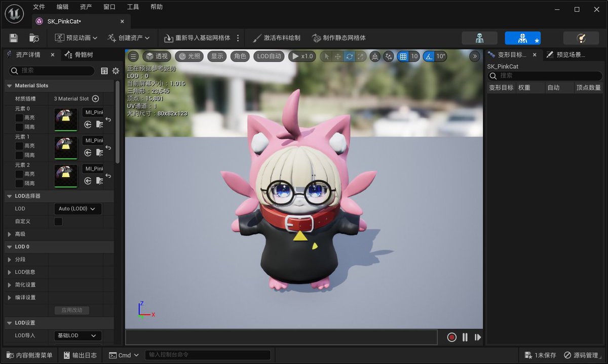This screenshot has height=364, width=608.
Task: Activate the scale gizmo tool
Action: [361, 56]
